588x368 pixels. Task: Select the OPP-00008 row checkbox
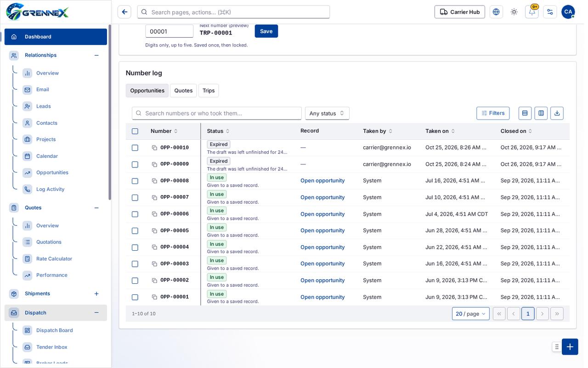point(135,181)
